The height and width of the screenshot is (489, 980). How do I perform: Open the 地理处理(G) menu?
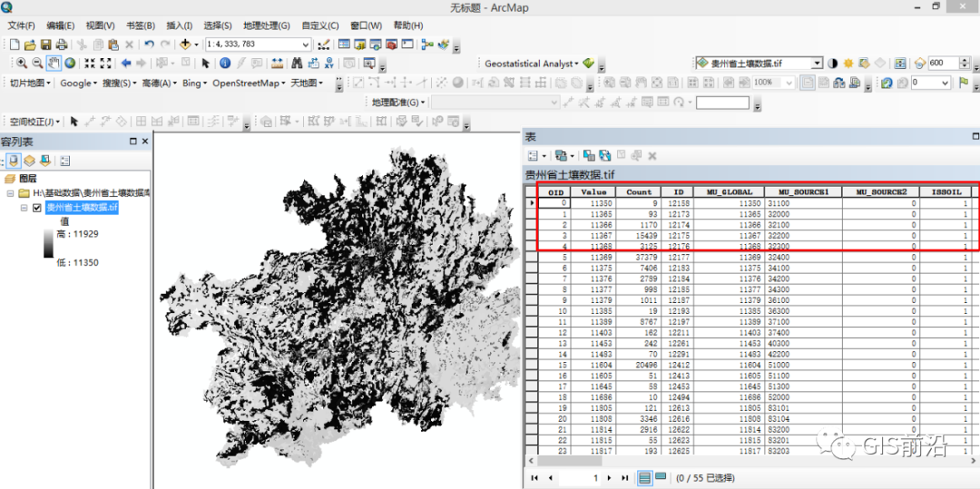click(x=267, y=25)
